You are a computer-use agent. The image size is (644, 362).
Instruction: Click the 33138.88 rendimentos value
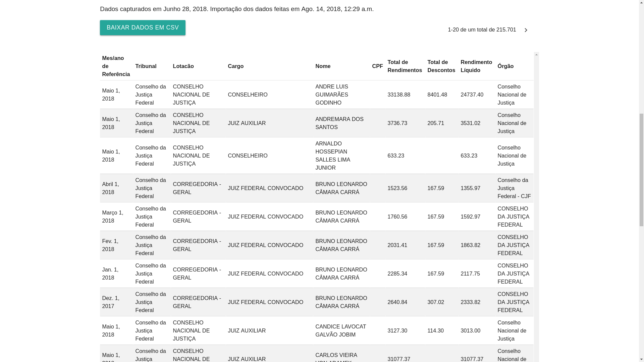[398, 95]
